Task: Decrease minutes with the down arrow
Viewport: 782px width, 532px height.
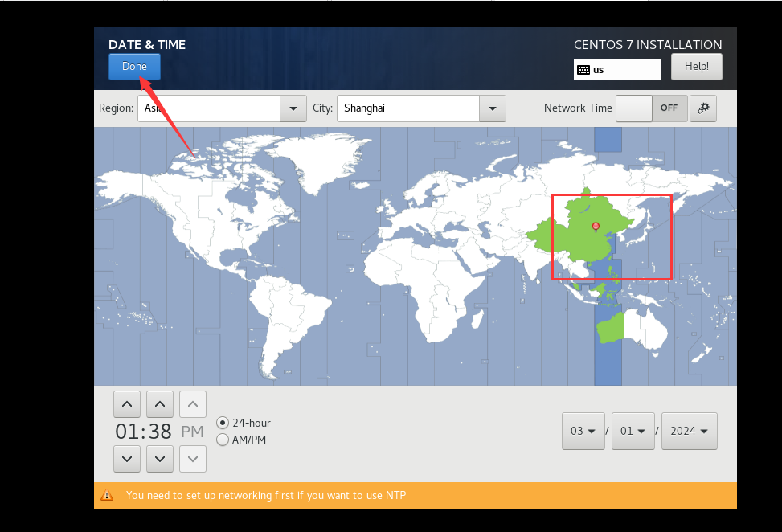Action: (160, 459)
